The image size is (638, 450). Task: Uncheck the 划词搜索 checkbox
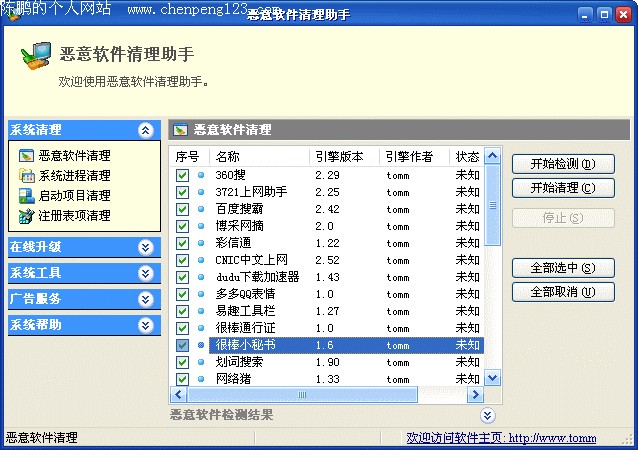click(x=182, y=362)
